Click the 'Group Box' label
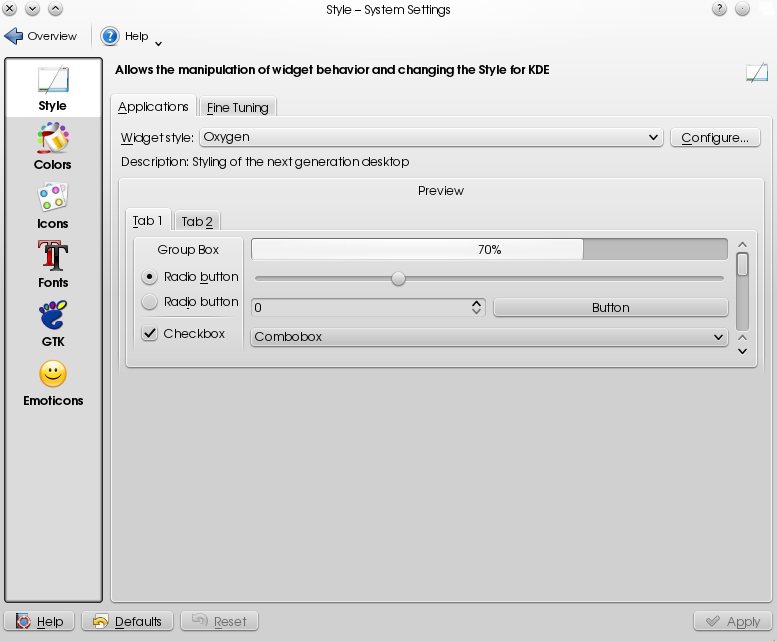 [x=188, y=250]
